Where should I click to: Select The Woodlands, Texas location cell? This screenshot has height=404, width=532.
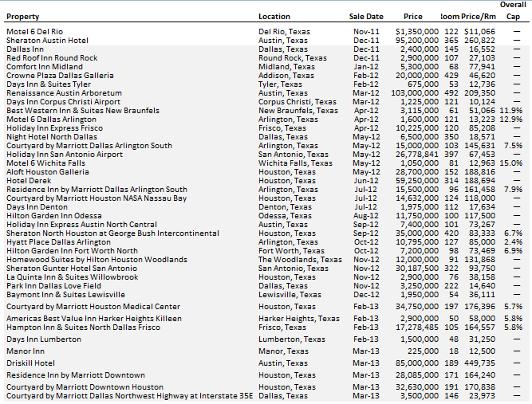(x=300, y=260)
